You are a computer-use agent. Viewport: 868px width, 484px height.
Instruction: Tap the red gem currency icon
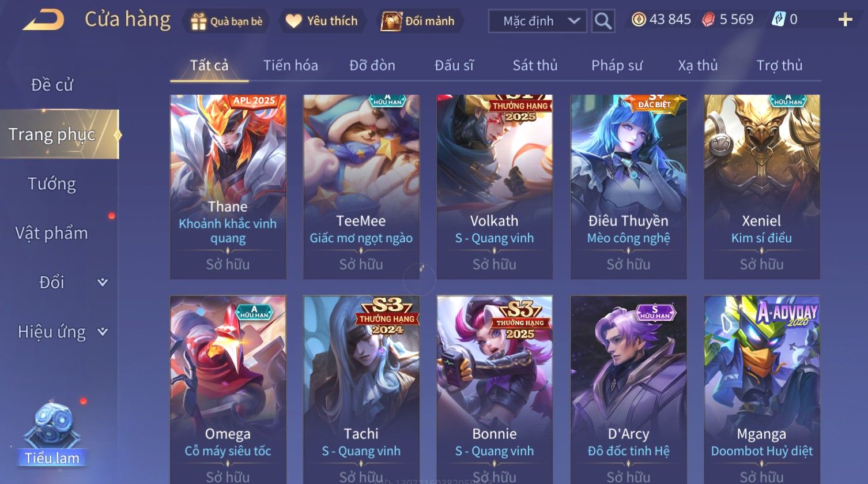[x=708, y=20]
